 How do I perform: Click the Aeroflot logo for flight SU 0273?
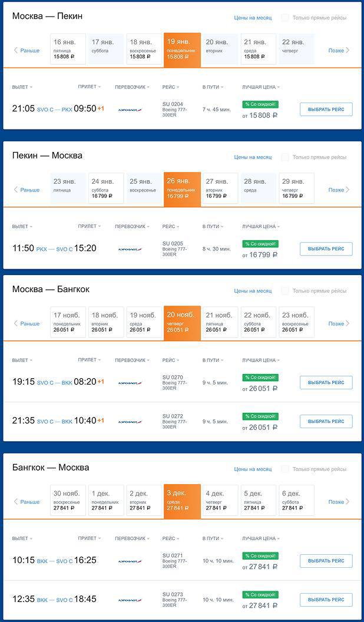click(x=130, y=600)
